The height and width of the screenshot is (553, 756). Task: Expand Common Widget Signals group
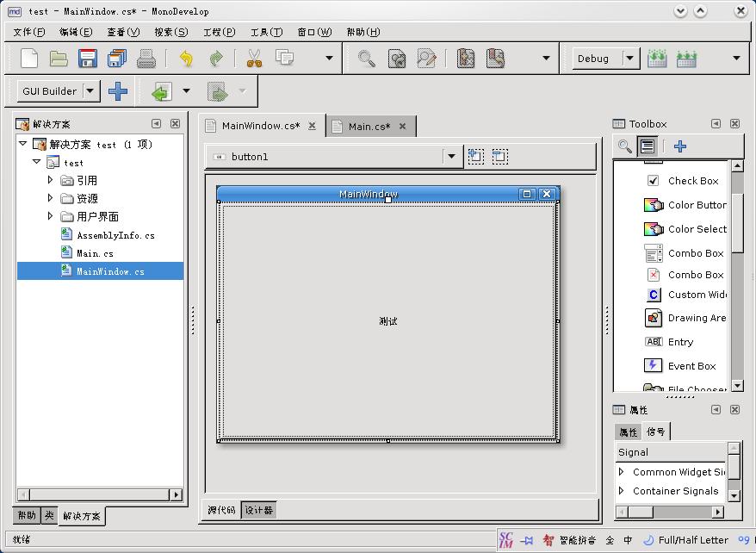(x=622, y=472)
